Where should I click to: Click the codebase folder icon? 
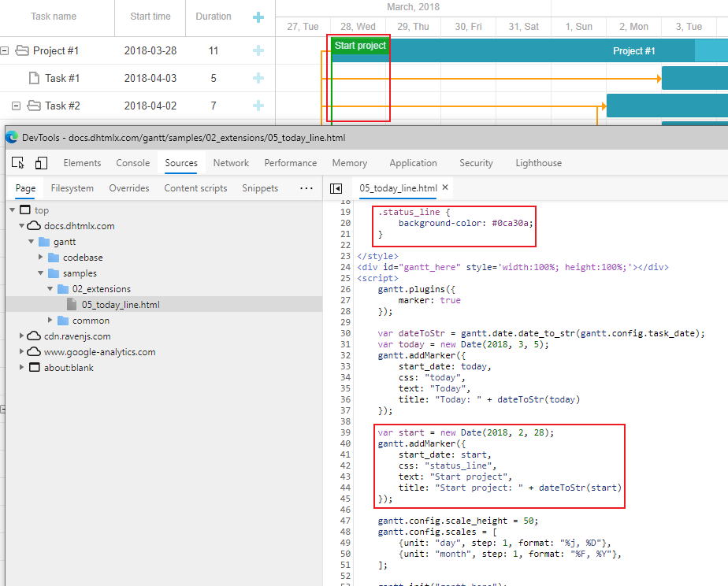click(x=54, y=258)
